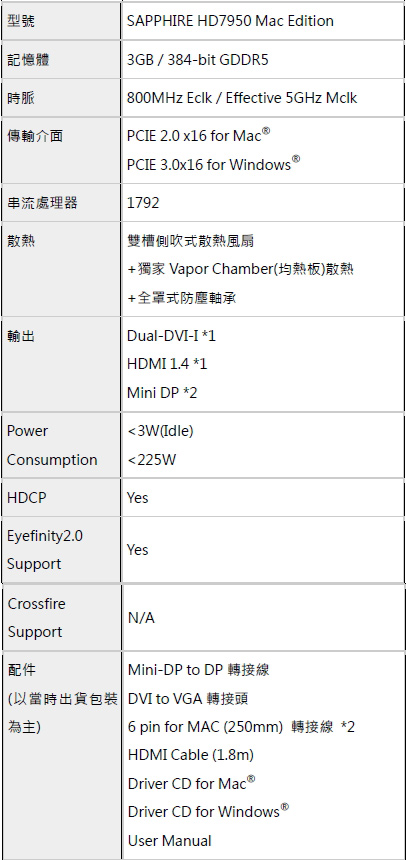Click the Eyefinity2.0 Support label
Image resolution: width=406 pixels, height=860 pixels.
click(44, 550)
